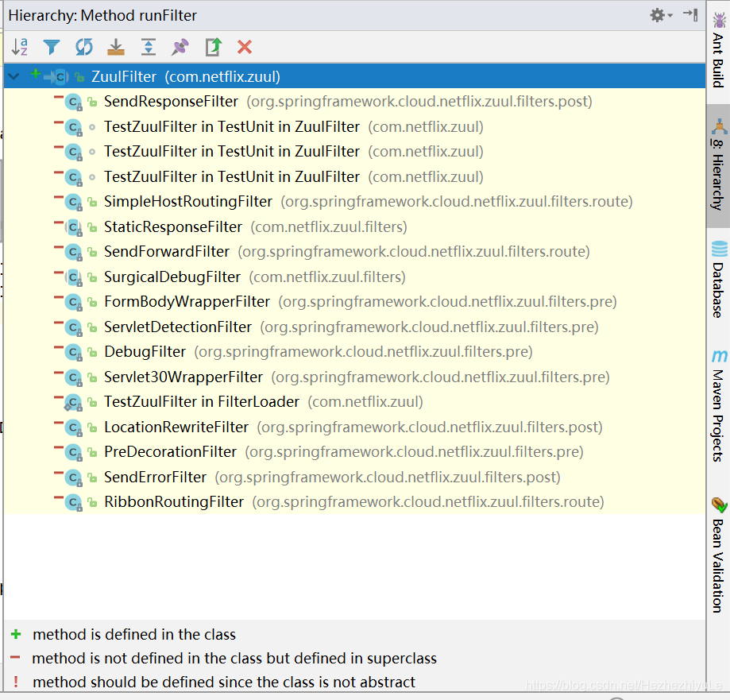Viewport: 730px width, 700px height.
Task: Select Servlet30WrapperFilter row
Action: (x=355, y=377)
